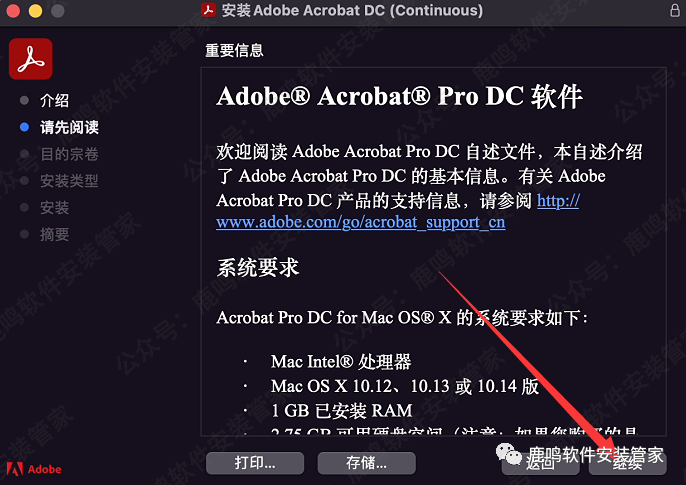
Task: Select the 介绍 step in sidebar
Action: tap(54, 101)
